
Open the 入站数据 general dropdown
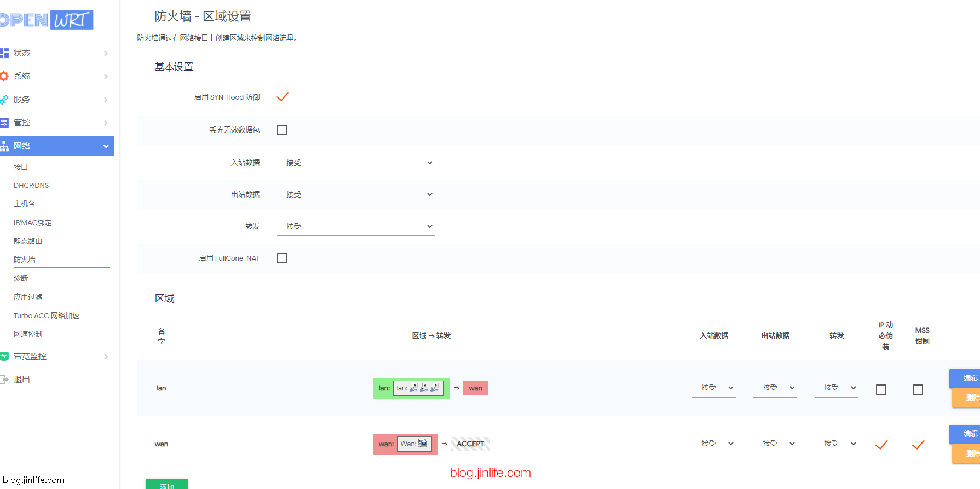(x=356, y=163)
